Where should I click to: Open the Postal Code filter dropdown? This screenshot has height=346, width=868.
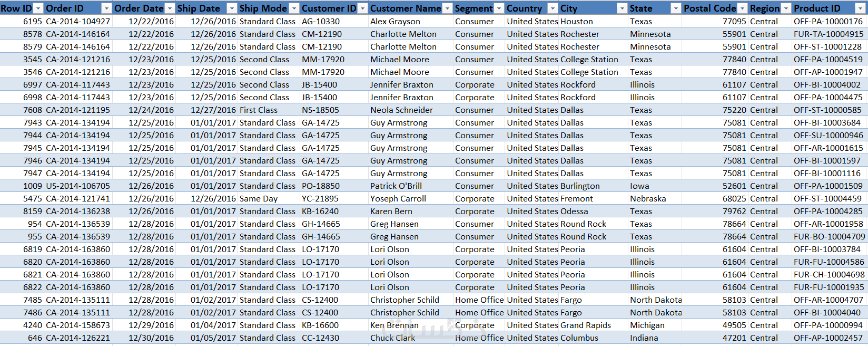(x=742, y=8)
